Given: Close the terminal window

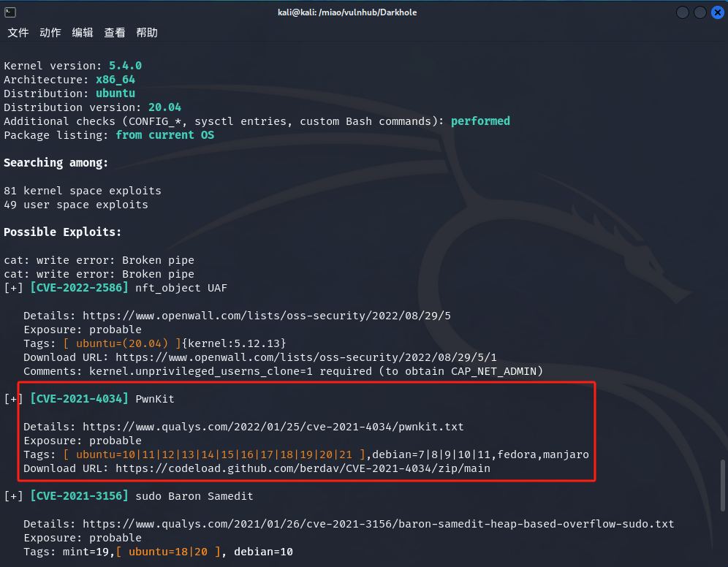Looking at the screenshot, I should point(716,12).
